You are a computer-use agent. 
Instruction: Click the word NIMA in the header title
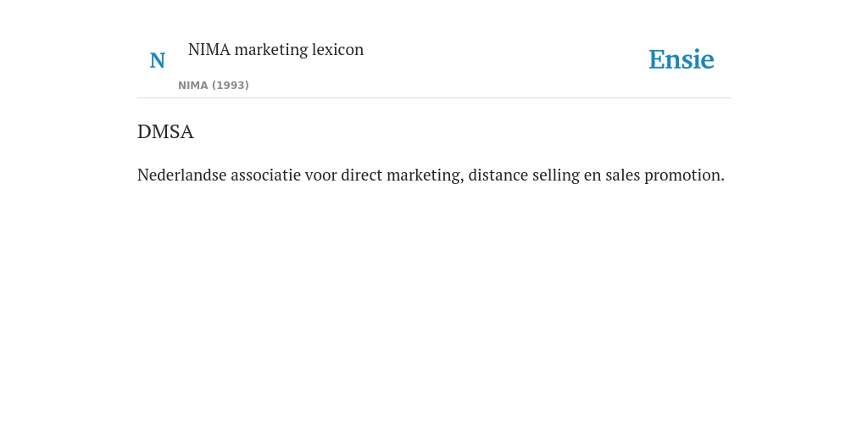209,49
